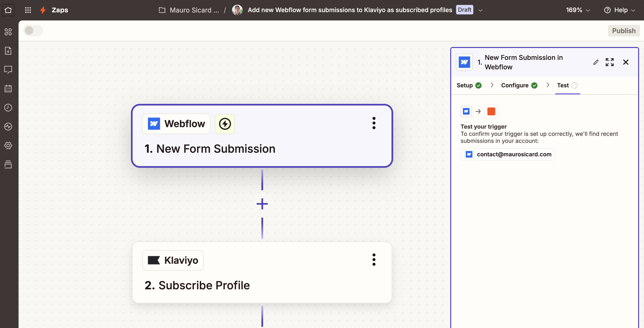The image size is (644, 328).
Task: Click the Publish button
Action: 624,31
